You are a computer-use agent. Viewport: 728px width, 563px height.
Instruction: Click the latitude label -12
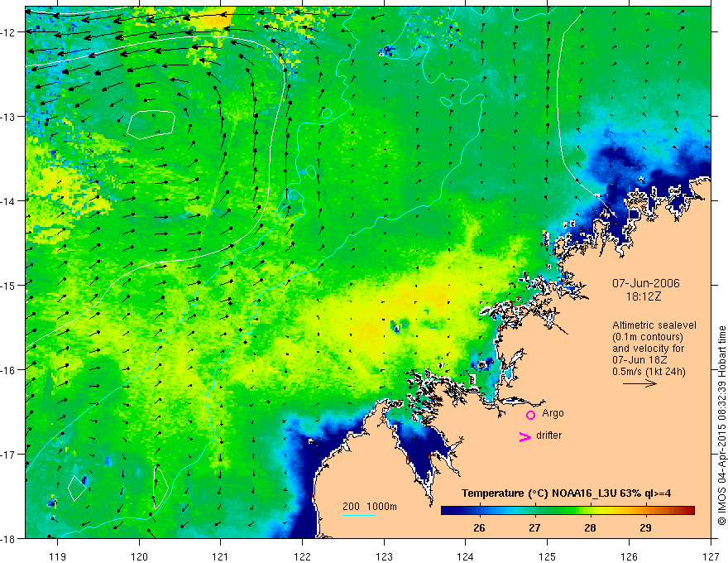(x=8, y=32)
